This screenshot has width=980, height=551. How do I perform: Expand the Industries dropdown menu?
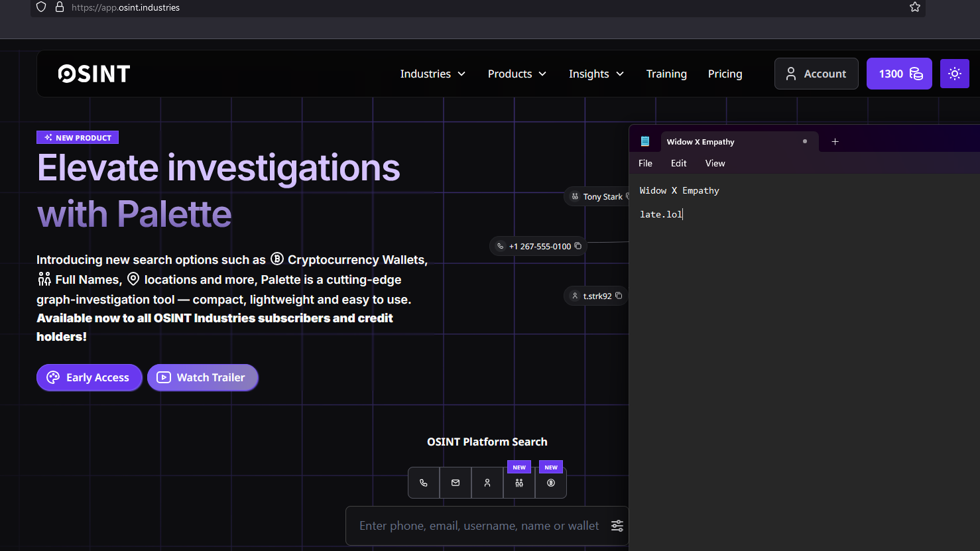[432, 74]
